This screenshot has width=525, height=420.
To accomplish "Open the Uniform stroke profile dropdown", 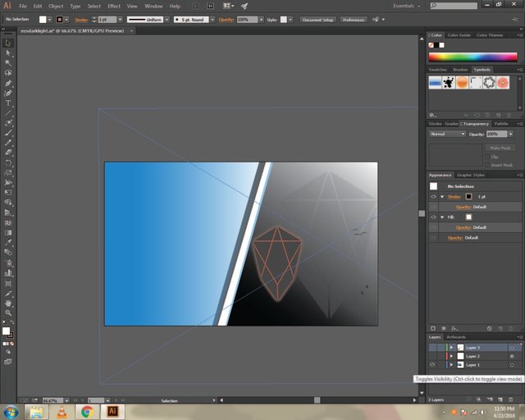I will pyautogui.click(x=145, y=19).
